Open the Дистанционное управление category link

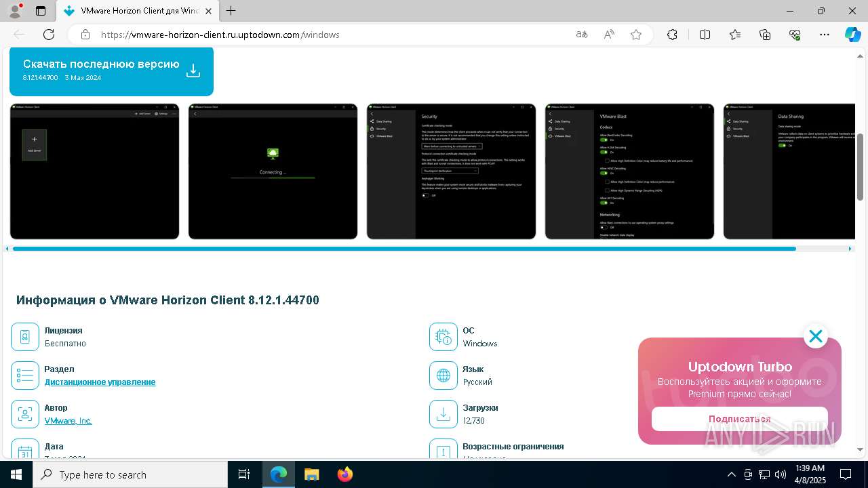pyautogui.click(x=100, y=382)
